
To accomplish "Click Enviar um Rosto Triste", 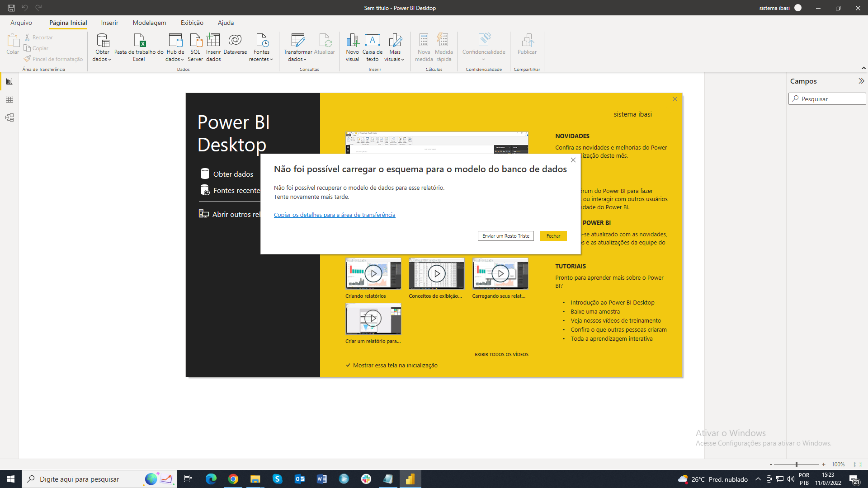I will click(506, 236).
